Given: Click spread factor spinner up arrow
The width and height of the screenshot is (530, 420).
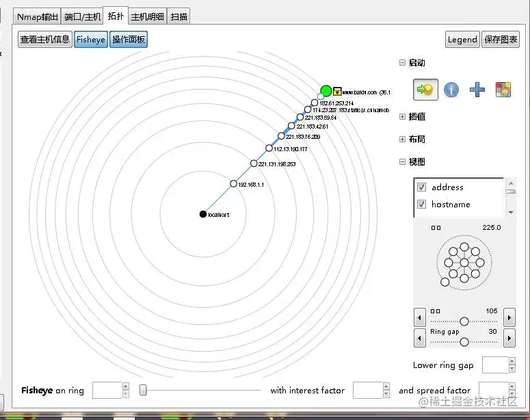Looking at the screenshot, I should coord(512,386).
